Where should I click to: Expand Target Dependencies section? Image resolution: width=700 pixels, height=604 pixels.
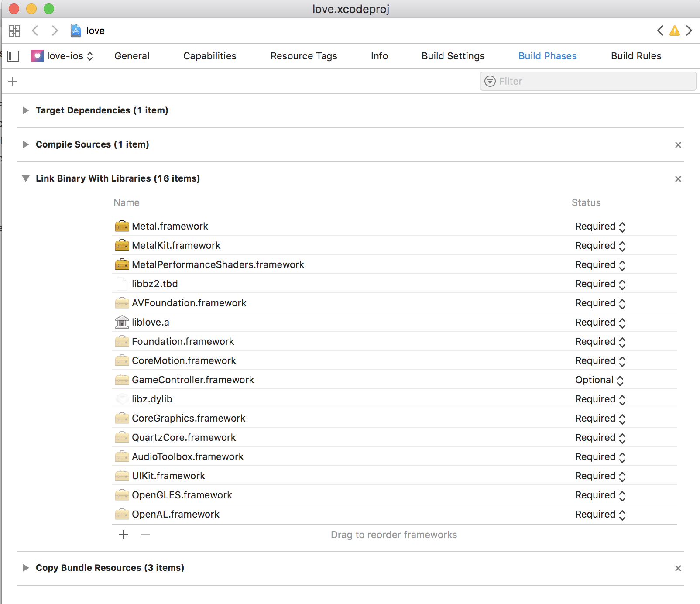pyautogui.click(x=26, y=110)
